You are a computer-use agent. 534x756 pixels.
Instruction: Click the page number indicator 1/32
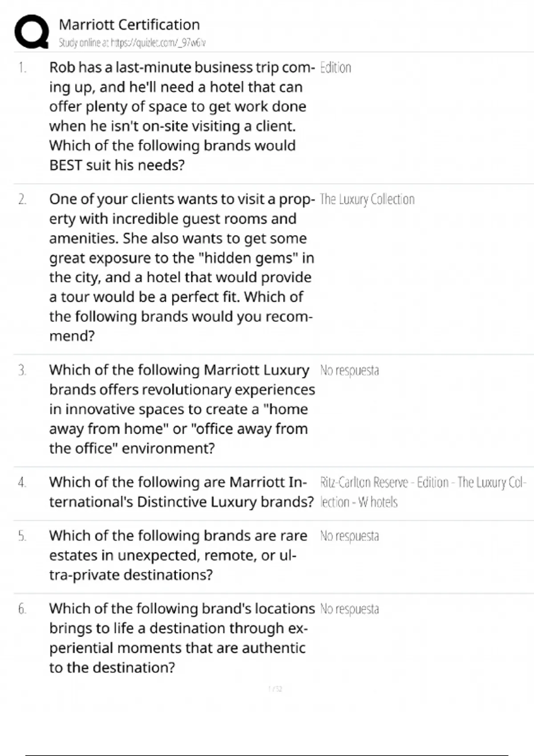tap(275, 689)
